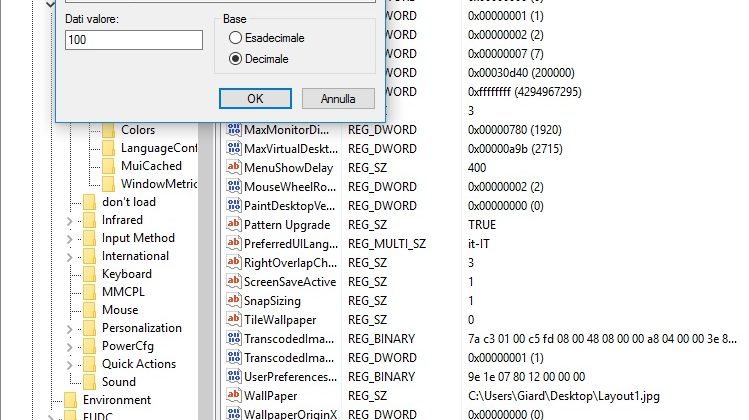
Task: Expand the PowerCfg tree node
Action: 70,346
